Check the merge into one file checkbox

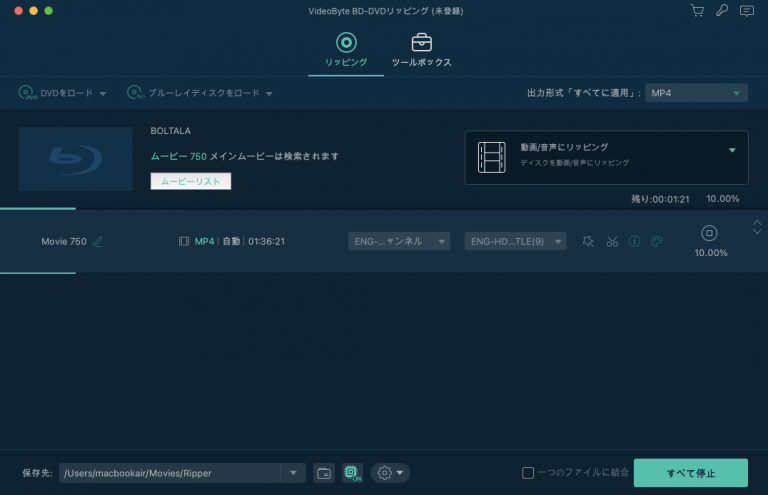528,473
